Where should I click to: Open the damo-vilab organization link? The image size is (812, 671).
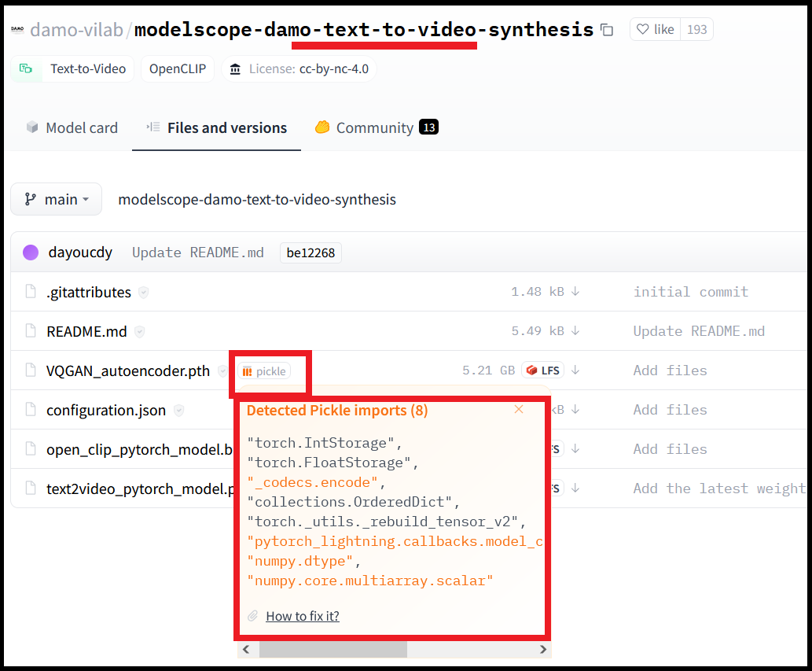pyautogui.click(x=77, y=30)
